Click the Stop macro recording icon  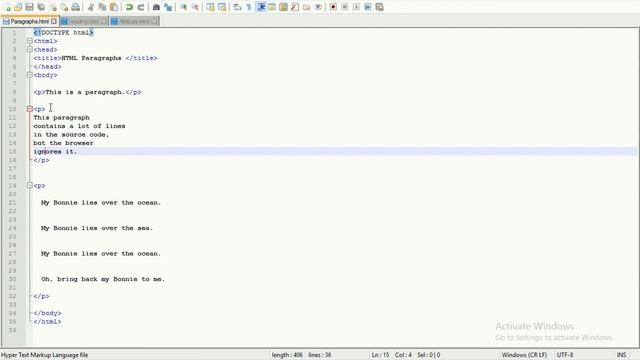coord(344,7)
